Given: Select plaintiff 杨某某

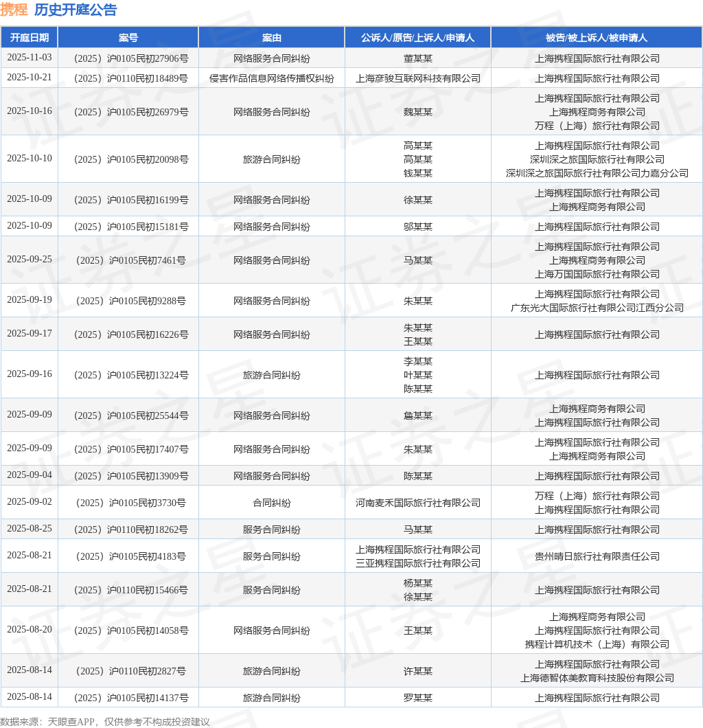Looking at the screenshot, I should click(417, 583).
